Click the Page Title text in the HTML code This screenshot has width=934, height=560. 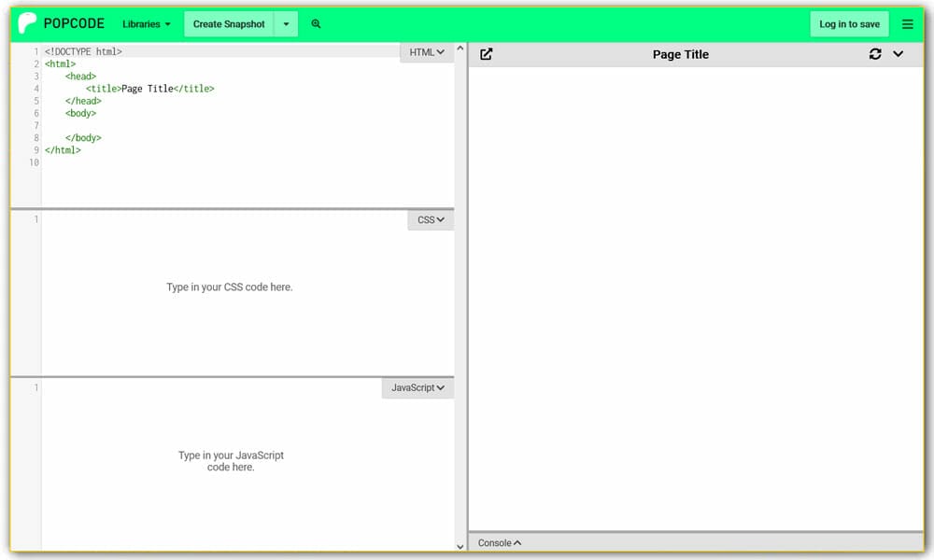pos(147,89)
